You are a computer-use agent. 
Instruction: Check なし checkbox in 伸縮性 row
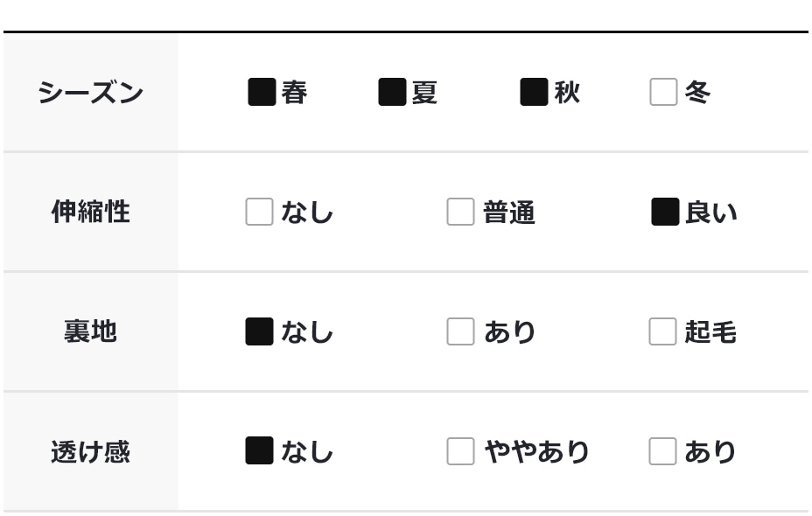click(259, 212)
